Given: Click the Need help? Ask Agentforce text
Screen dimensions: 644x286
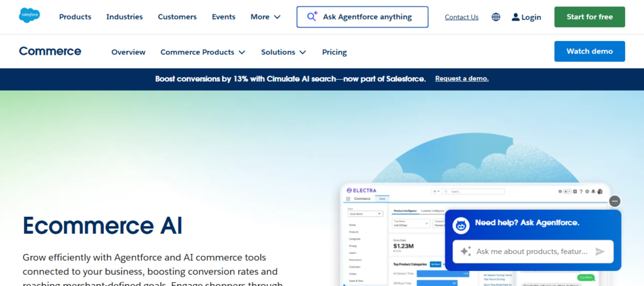Looking at the screenshot, I should pyautogui.click(x=527, y=223).
